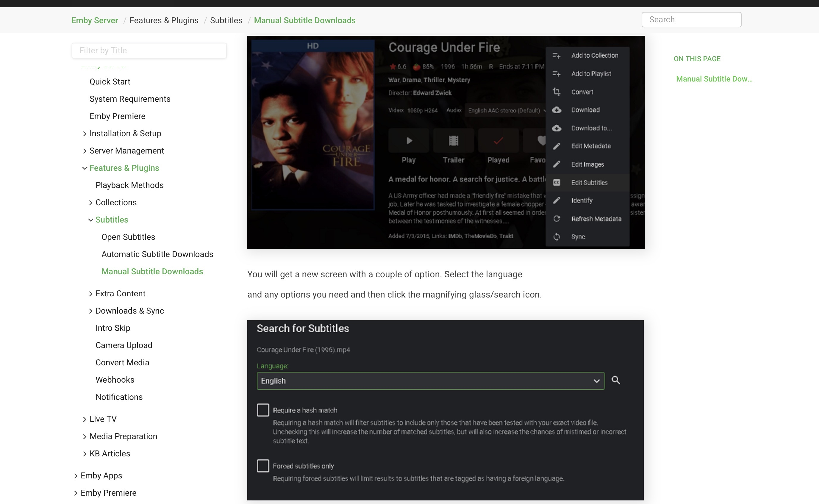
Task: Open the English language dropdown
Action: [x=430, y=381]
